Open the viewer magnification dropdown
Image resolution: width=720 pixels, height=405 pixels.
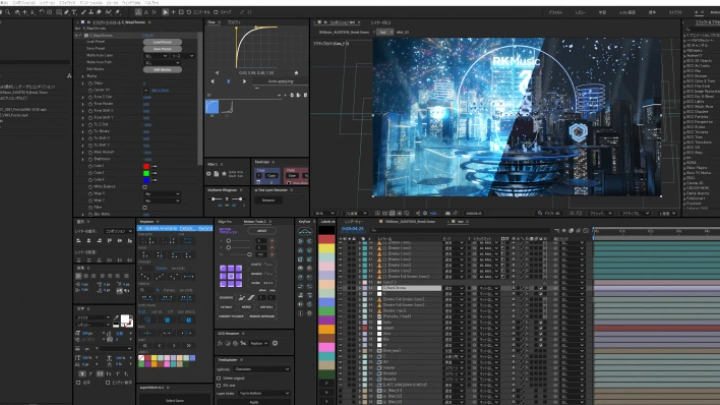(x=325, y=214)
